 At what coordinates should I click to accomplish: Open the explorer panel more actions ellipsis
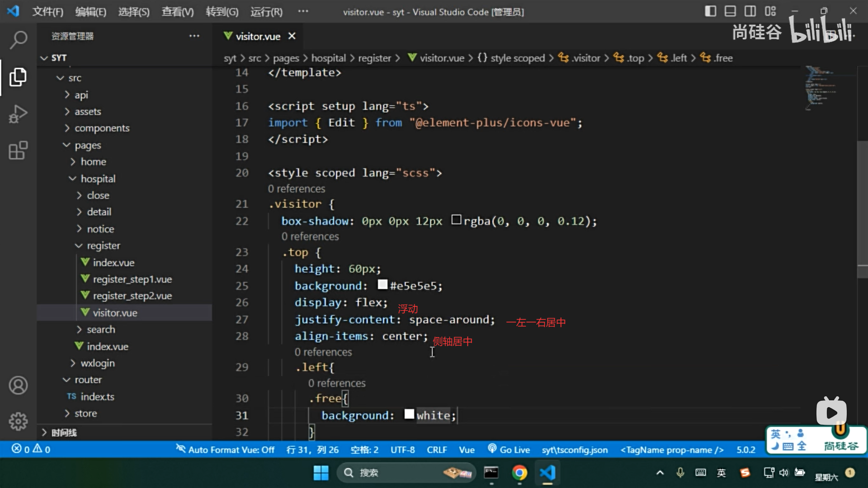point(194,36)
